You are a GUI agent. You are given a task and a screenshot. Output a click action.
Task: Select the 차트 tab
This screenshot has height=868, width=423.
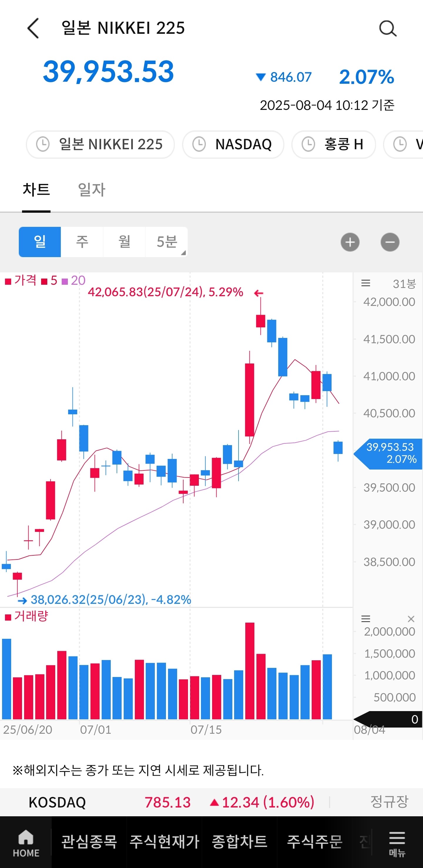pos(36,190)
